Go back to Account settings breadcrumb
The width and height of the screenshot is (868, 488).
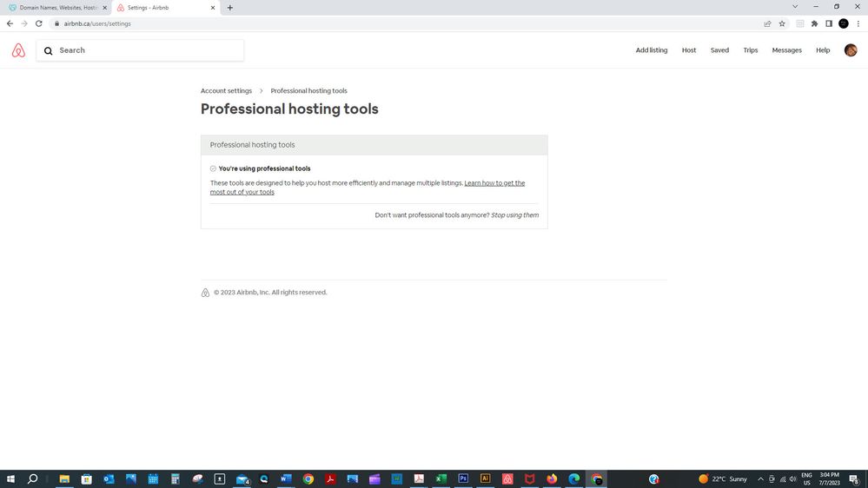226,91
